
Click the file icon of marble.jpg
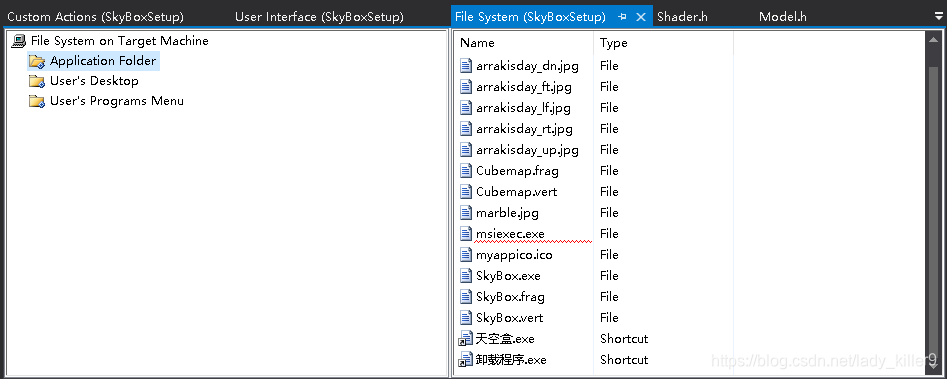coord(466,212)
